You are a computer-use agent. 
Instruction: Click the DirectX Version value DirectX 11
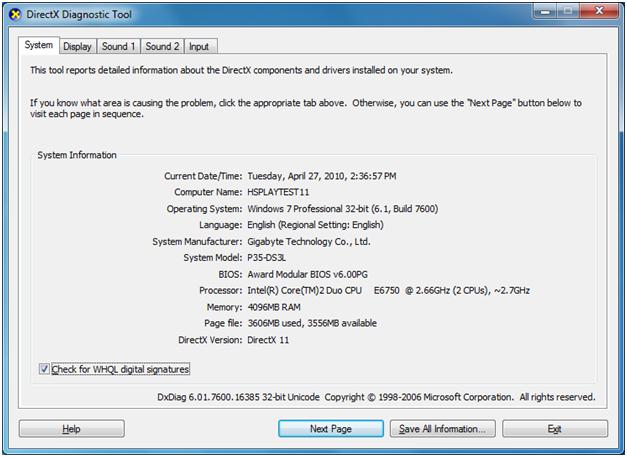point(268,340)
